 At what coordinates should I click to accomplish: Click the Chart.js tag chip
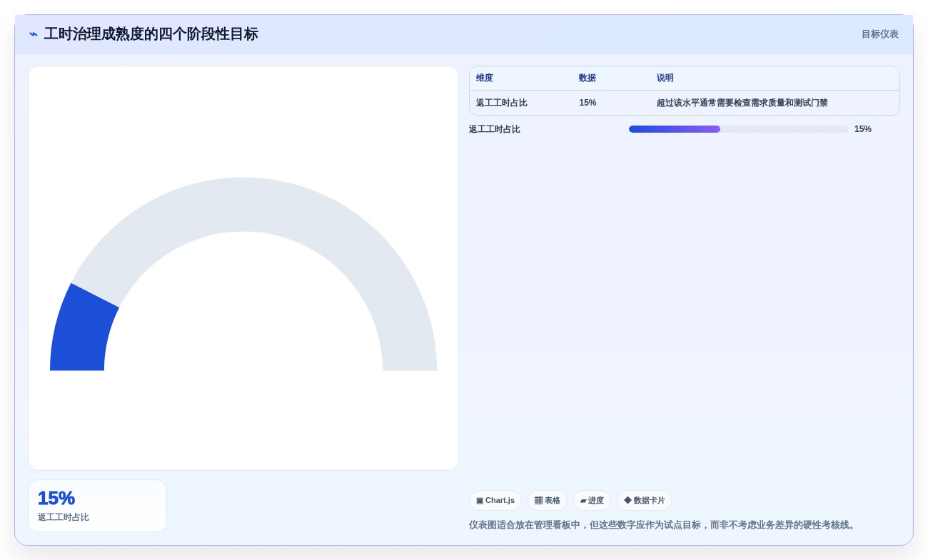click(495, 500)
